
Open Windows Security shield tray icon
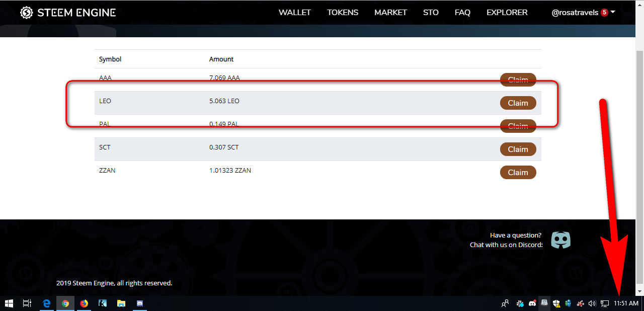click(556, 303)
